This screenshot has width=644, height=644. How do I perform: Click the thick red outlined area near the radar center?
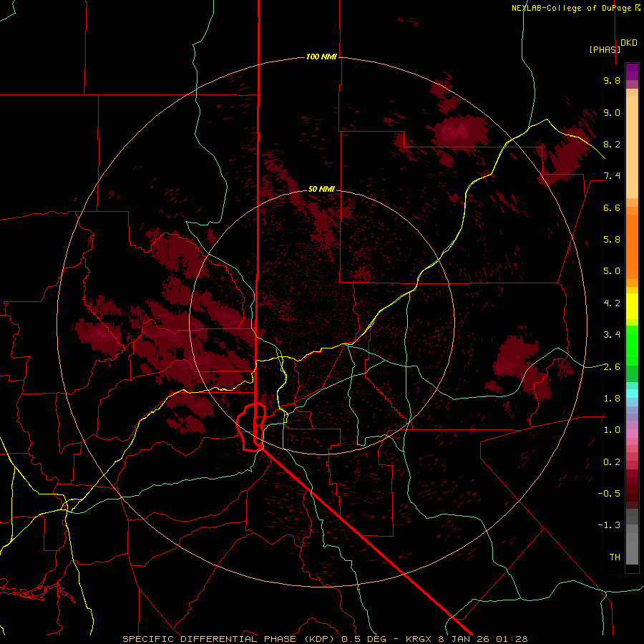251,427
